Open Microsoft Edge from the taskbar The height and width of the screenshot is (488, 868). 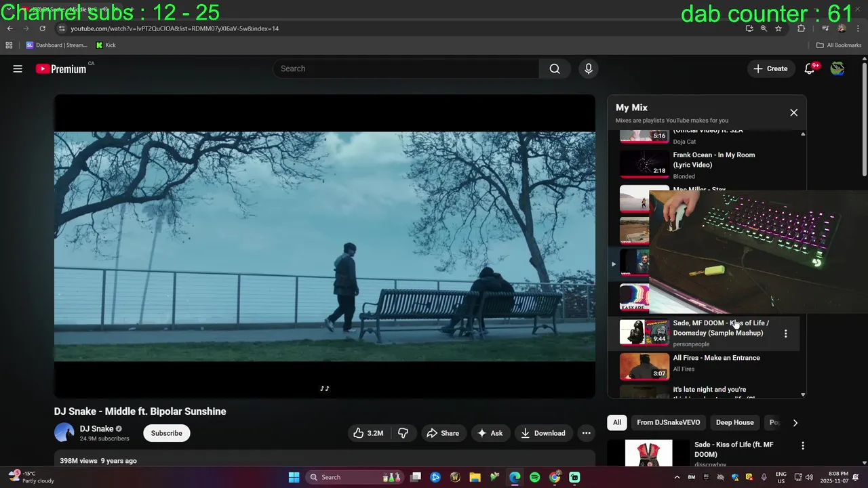[515, 477]
